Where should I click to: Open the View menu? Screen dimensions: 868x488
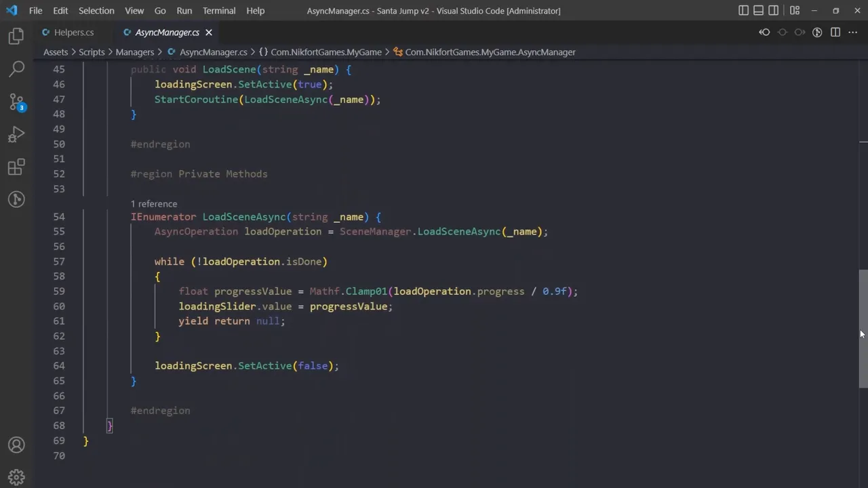[x=134, y=11]
